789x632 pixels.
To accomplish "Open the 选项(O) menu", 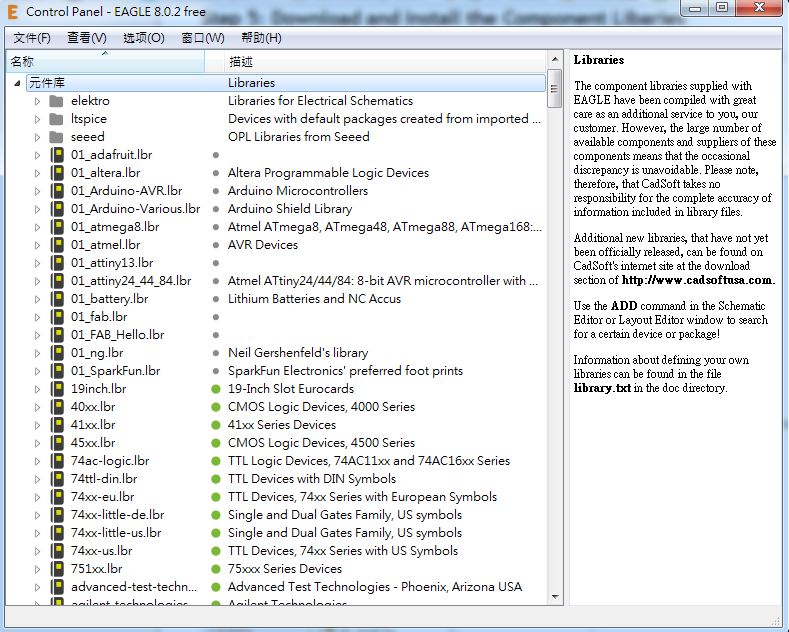I will (x=143, y=38).
